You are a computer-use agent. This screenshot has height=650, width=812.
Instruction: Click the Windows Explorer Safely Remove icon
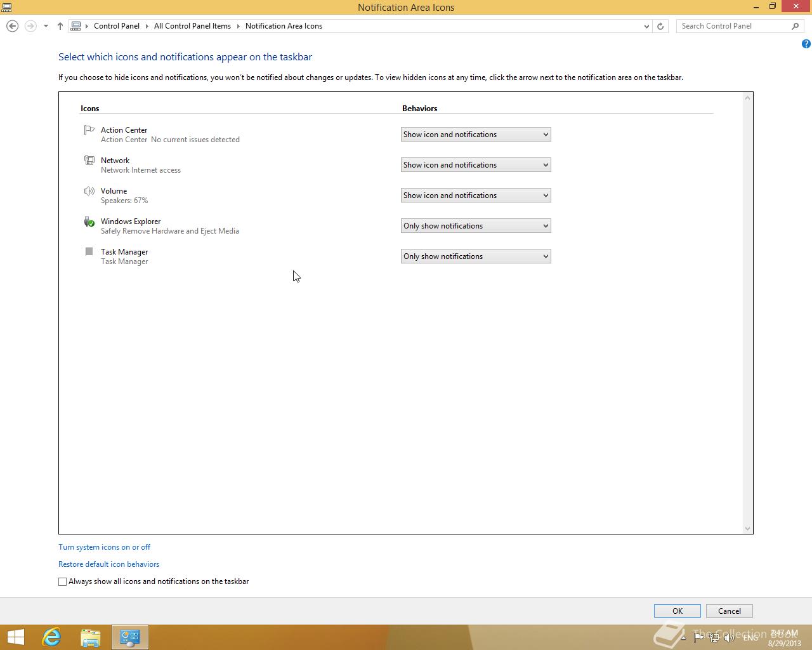point(89,222)
